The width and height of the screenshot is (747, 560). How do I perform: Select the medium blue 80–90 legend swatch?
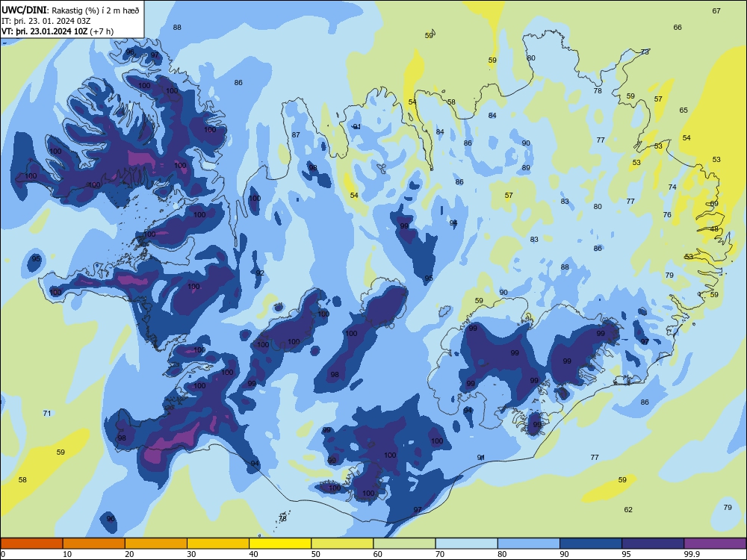529,544
